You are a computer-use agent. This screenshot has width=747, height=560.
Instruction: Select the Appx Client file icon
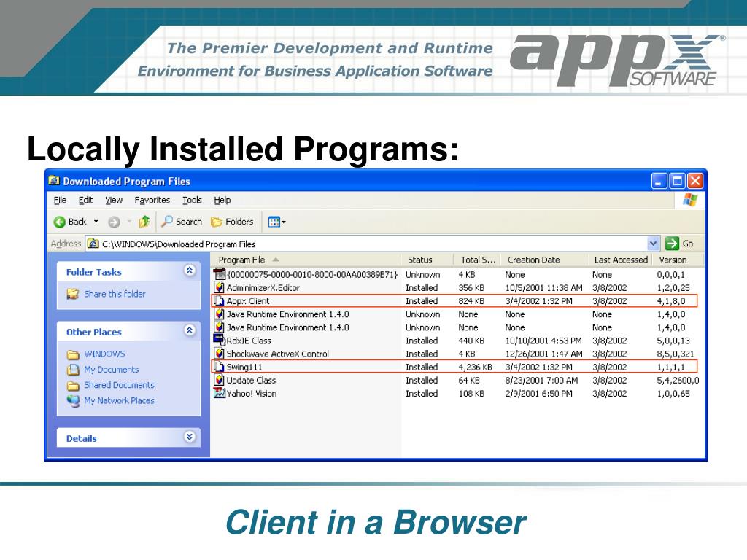(219, 301)
